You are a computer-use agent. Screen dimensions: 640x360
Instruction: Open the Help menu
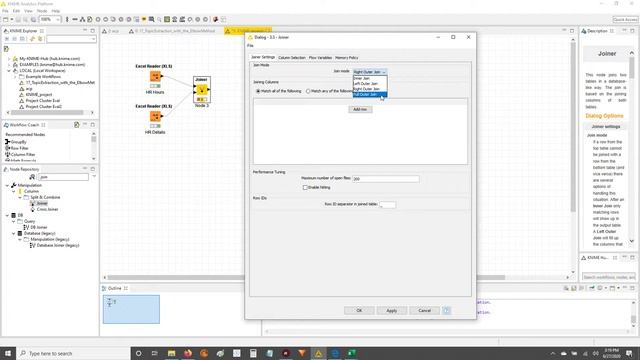(56, 11)
